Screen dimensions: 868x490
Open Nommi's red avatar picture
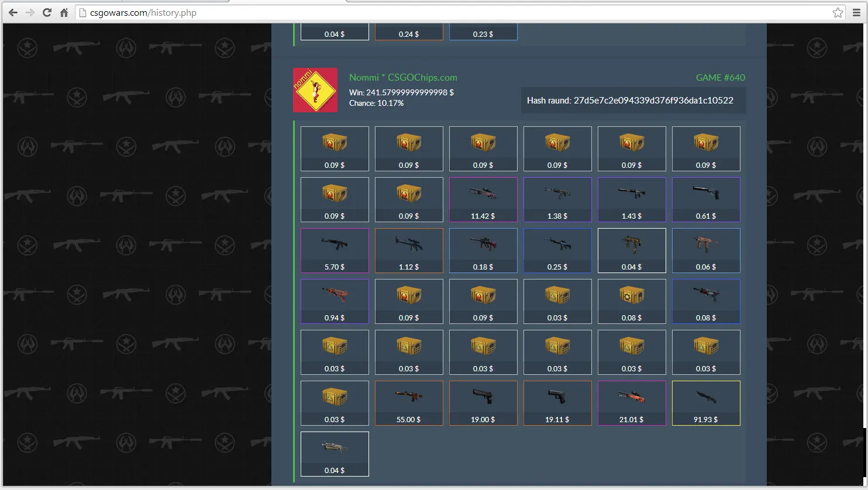click(315, 90)
